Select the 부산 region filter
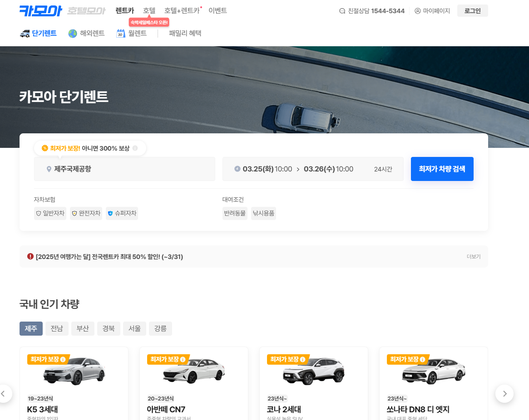Image resolution: width=529 pixels, height=420 pixels. point(83,328)
